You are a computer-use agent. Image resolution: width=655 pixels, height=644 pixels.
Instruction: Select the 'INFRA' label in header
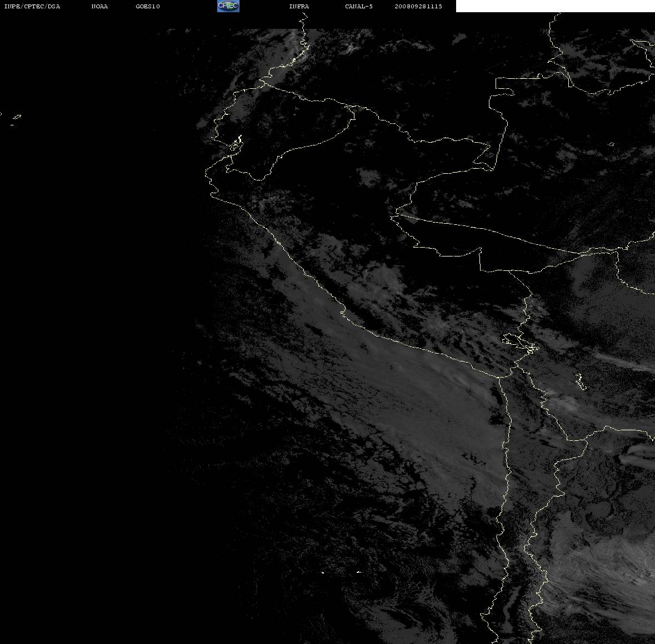(x=299, y=6)
